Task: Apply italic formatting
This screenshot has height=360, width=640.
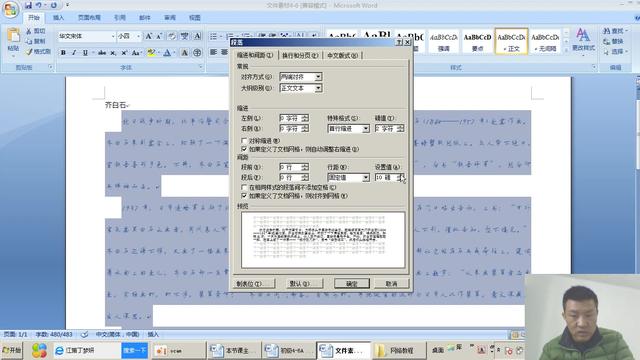Action: coord(74,53)
